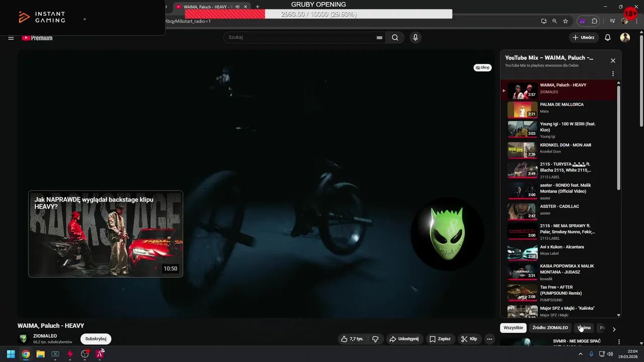Play Avi x Kukon - Alcantara
644x362 pixels.
click(558, 251)
